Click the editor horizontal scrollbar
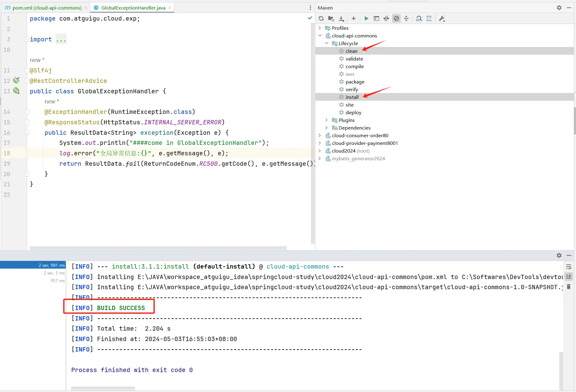 (x=158, y=248)
